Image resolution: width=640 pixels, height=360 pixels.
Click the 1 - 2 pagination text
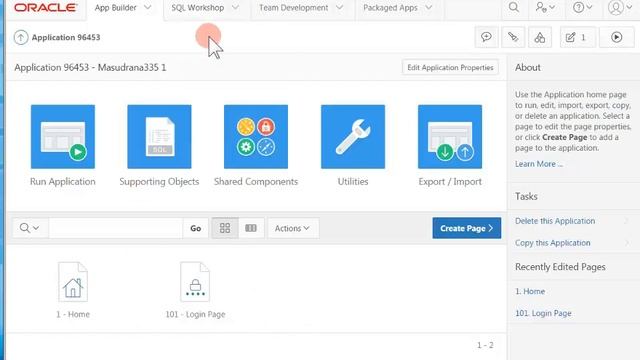pos(485,345)
